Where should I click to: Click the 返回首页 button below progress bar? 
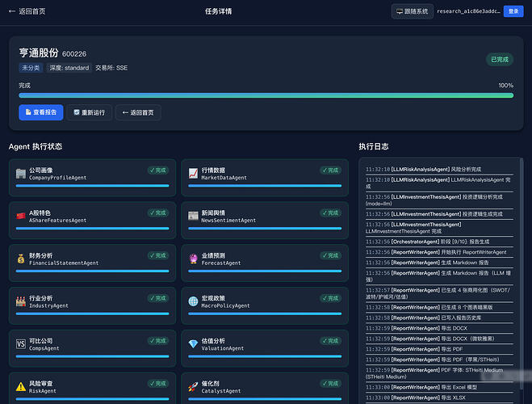[138, 112]
